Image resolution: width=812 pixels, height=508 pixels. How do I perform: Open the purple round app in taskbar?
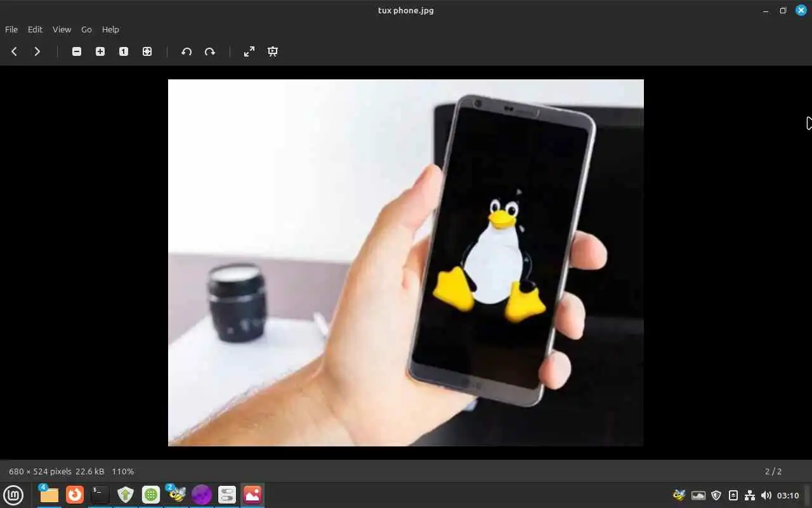click(x=202, y=495)
